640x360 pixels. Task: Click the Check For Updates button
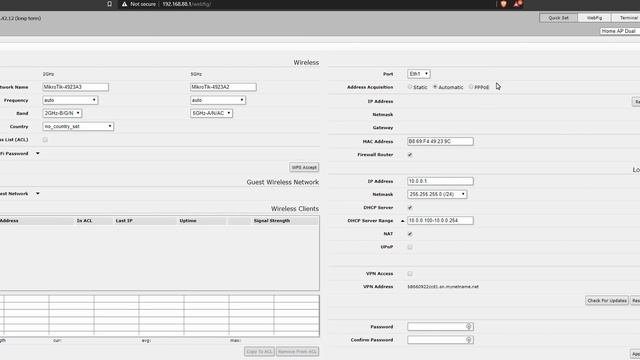pyautogui.click(x=607, y=300)
